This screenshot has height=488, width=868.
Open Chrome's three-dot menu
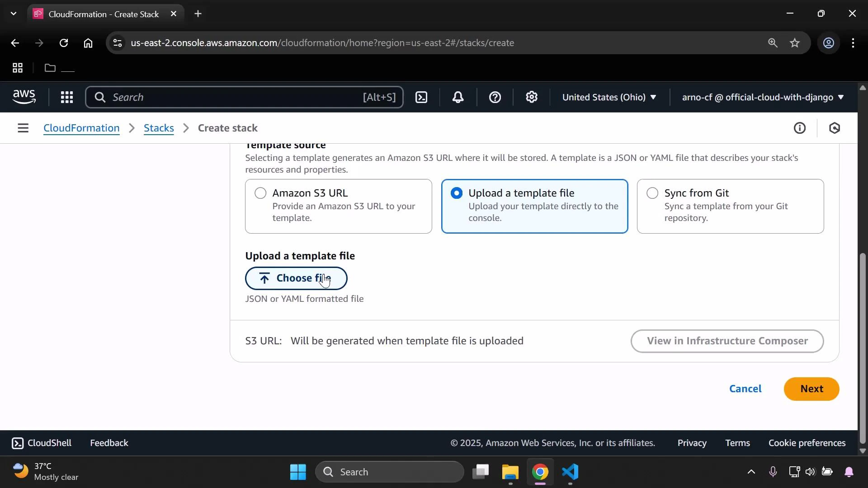(x=854, y=43)
